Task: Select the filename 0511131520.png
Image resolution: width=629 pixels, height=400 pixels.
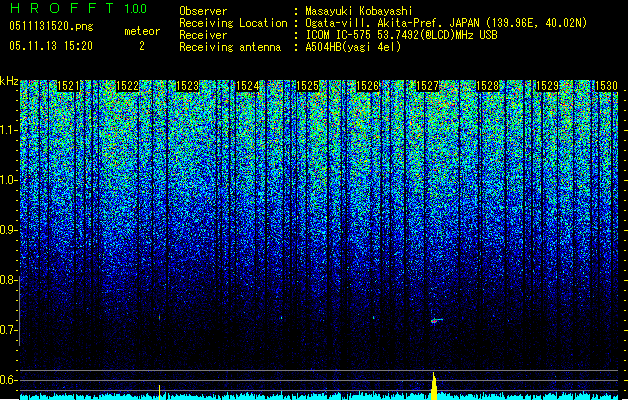Action: pyautogui.click(x=51, y=26)
